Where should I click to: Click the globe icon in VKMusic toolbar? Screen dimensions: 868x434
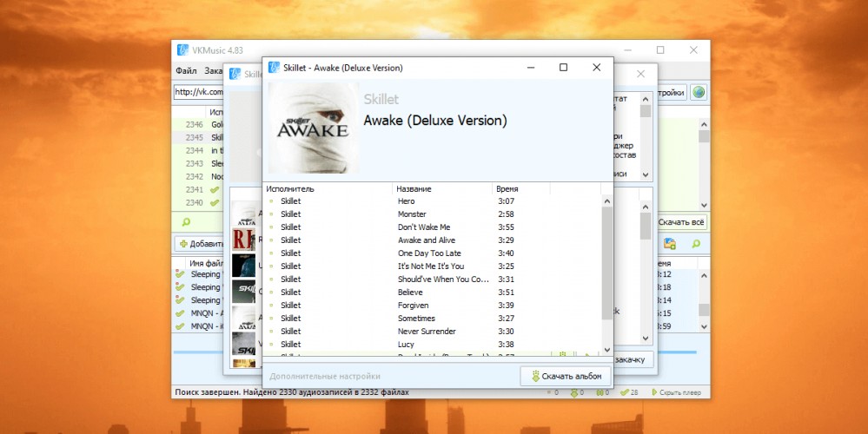click(699, 92)
